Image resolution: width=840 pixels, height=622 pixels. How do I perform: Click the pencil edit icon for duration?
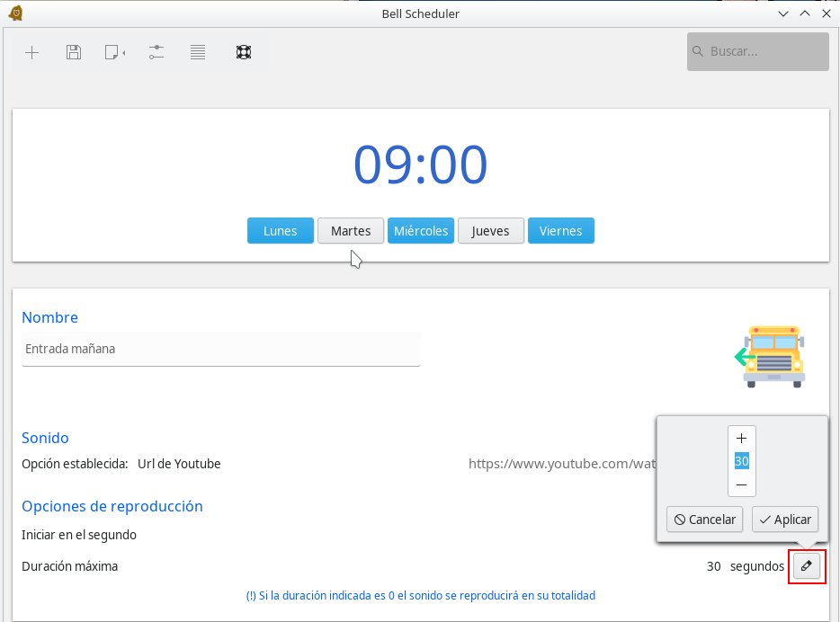click(806, 566)
